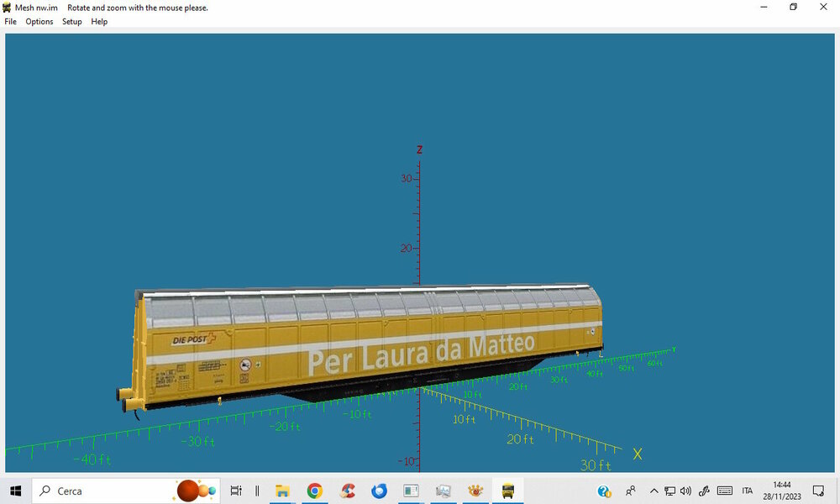
Task: Click the '-30 ft' green axis label
Action: (197, 441)
